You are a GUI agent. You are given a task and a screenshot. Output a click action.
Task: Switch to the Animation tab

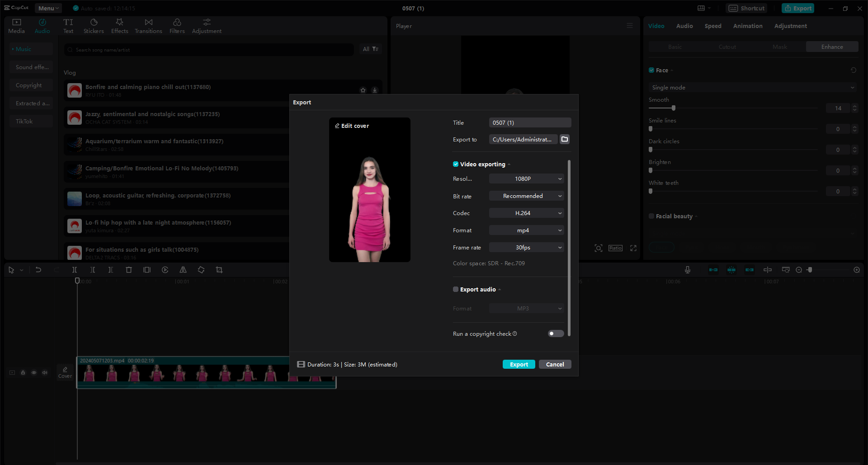[748, 26]
